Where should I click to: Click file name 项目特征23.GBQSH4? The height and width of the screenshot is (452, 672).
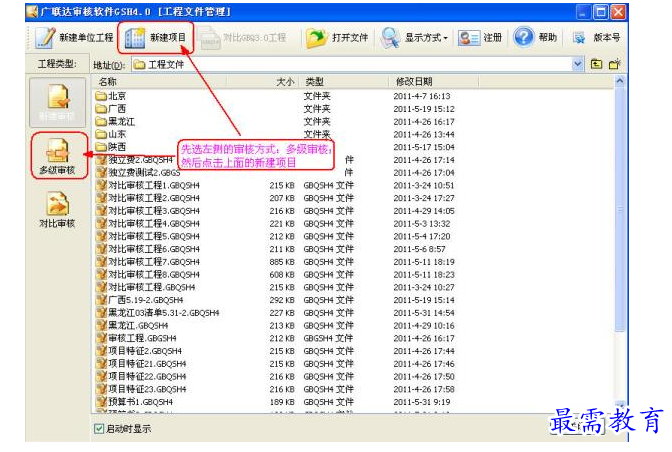tap(147, 389)
